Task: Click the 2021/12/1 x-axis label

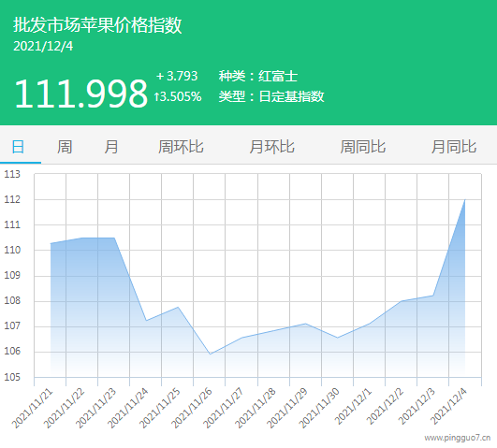Action: pyautogui.click(x=353, y=407)
